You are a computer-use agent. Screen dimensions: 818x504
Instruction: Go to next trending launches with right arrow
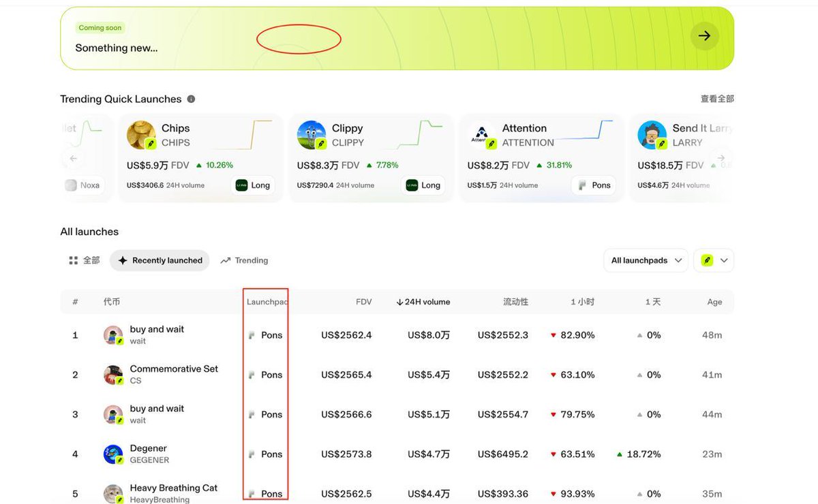(x=721, y=158)
